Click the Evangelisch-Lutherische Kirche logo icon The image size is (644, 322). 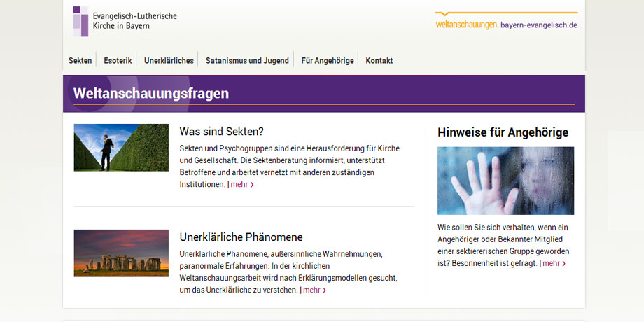[x=80, y=22]
